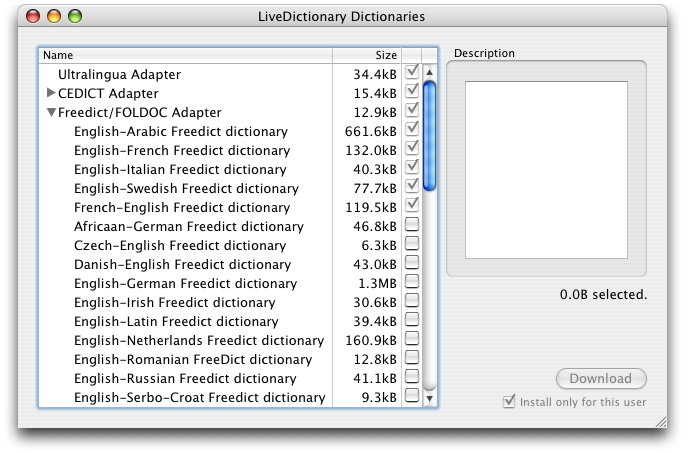
Task: Toggle the CEDICT Adapter checkbox
Action: 412,91
